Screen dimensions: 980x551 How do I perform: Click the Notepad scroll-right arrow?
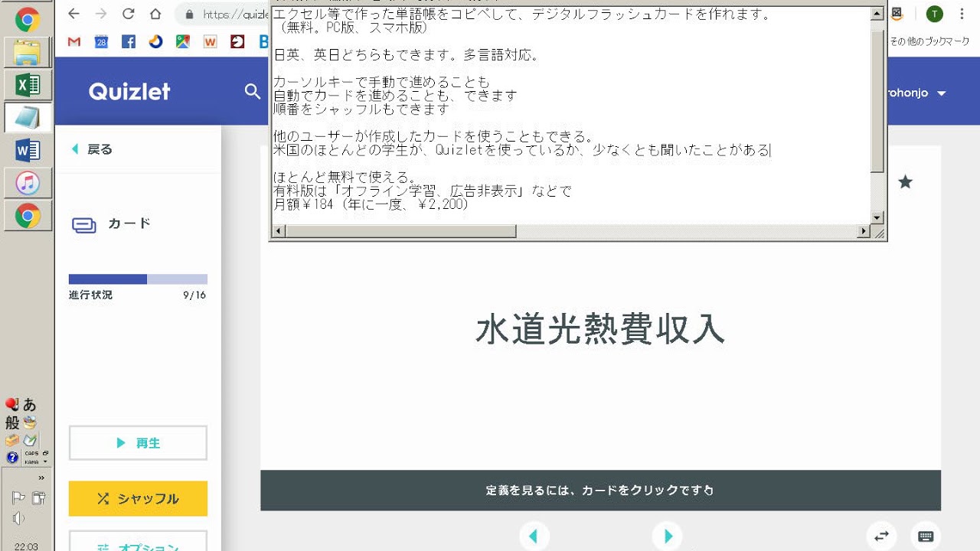[x=864, y=230]
